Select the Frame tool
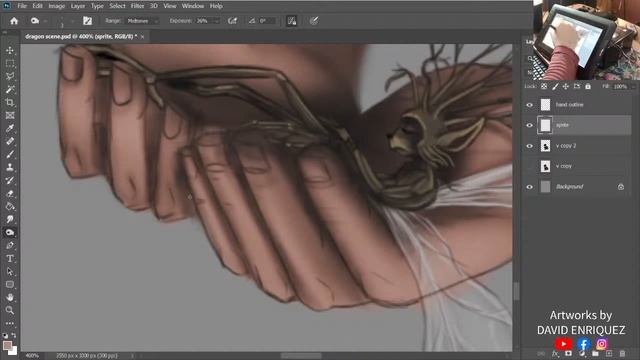The width and height of the screenshot is (640, 360). (10, 116)
